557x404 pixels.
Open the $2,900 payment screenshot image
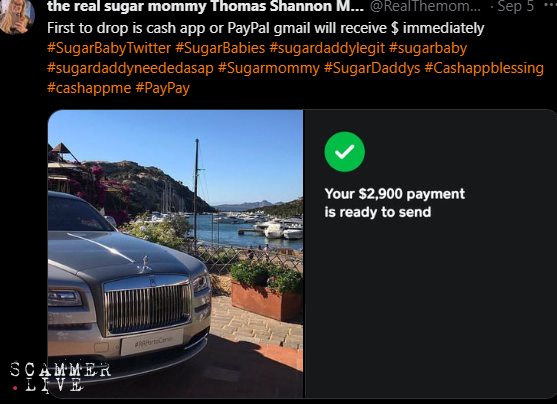pos(431,254)
